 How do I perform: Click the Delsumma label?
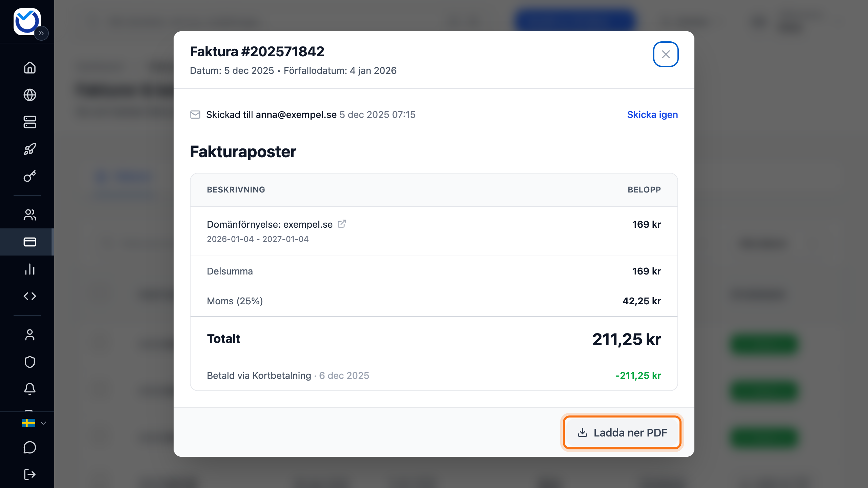pos(230,271)
